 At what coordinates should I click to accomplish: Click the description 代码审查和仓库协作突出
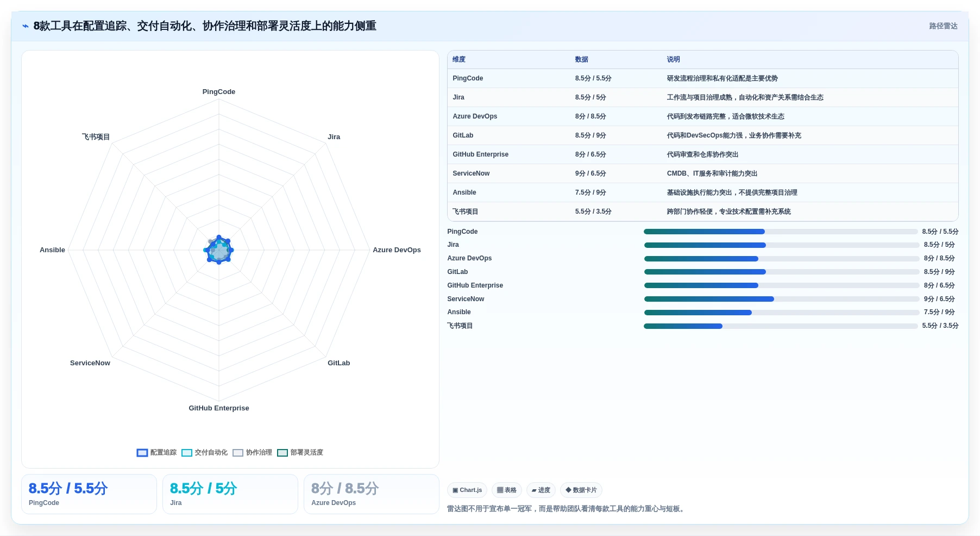[x=703, y=154]
